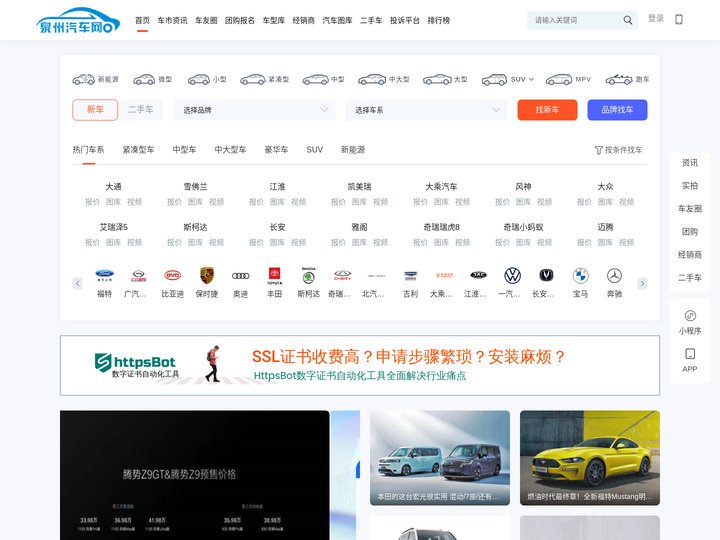
Task: Open 资讯 in the right sidebar
Action: [690, 163]
